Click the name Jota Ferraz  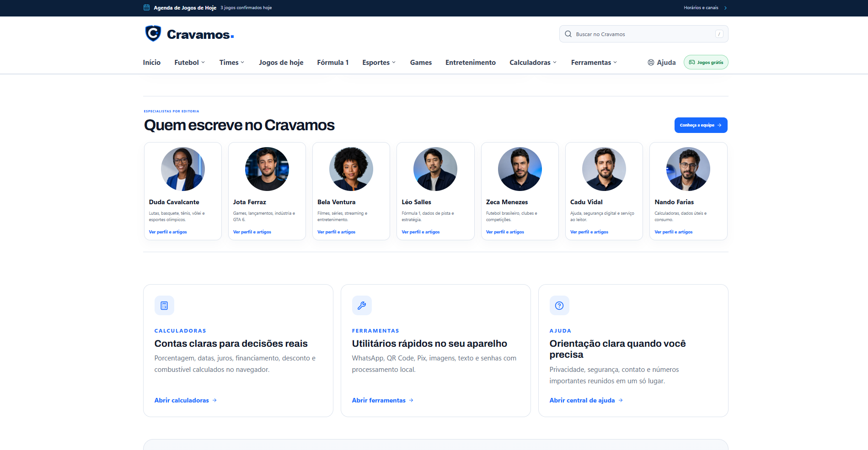pos(250,202)
